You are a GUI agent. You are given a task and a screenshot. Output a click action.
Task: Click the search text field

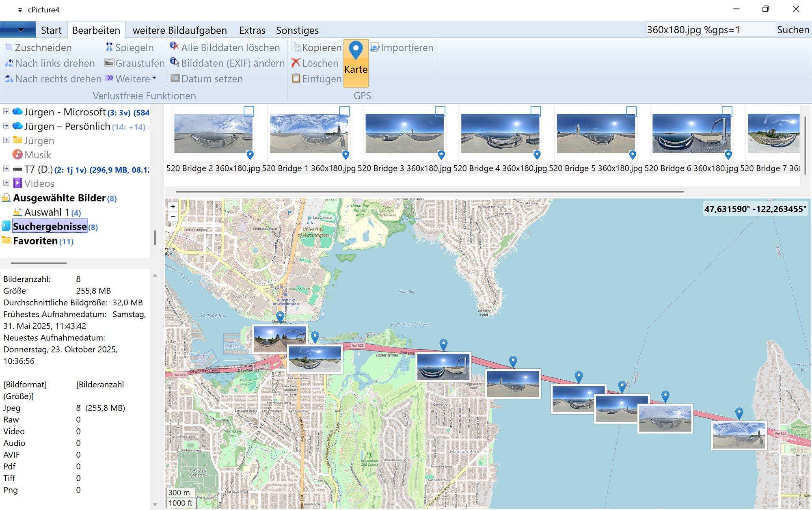click(x=710, y=30)
